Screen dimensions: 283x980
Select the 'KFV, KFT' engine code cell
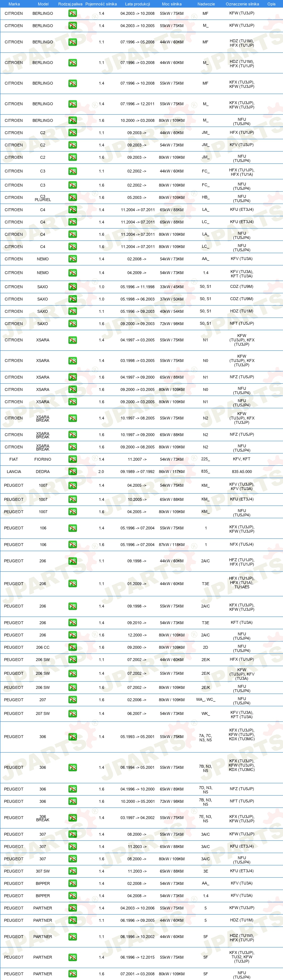[242, 459]
